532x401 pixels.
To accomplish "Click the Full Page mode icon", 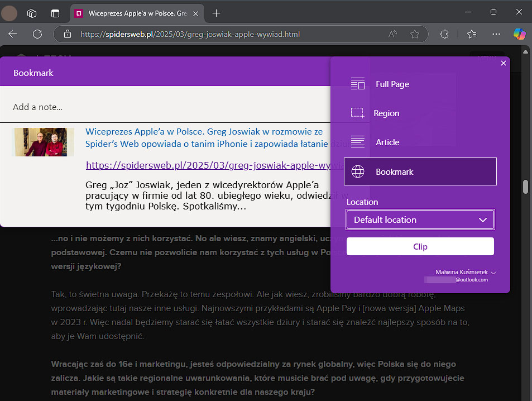I will tap(358, 84).
